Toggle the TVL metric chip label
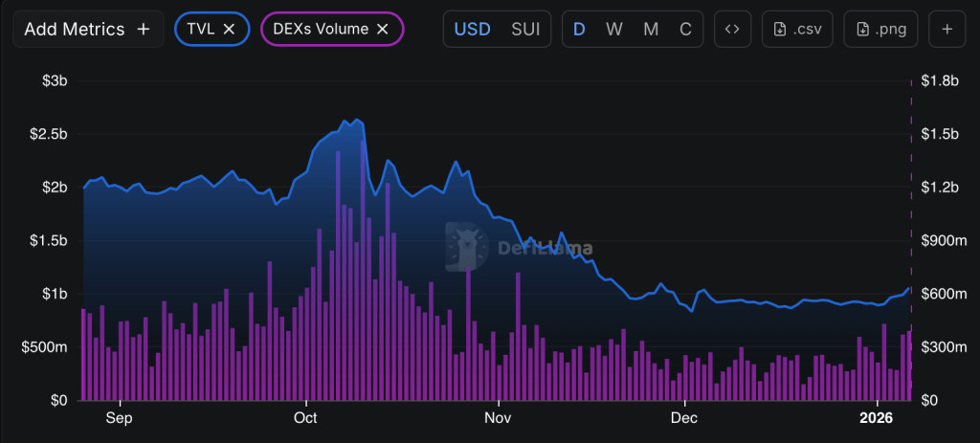 [x=201, y=29]
